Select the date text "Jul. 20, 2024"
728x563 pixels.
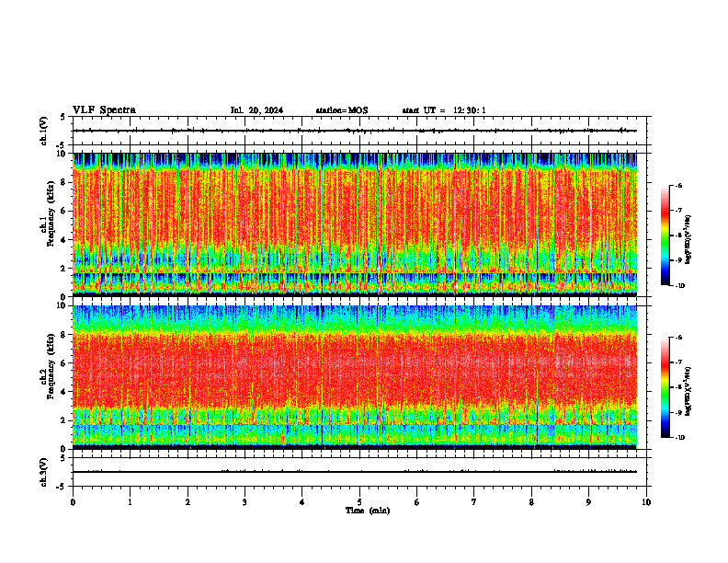coord(256,110)
